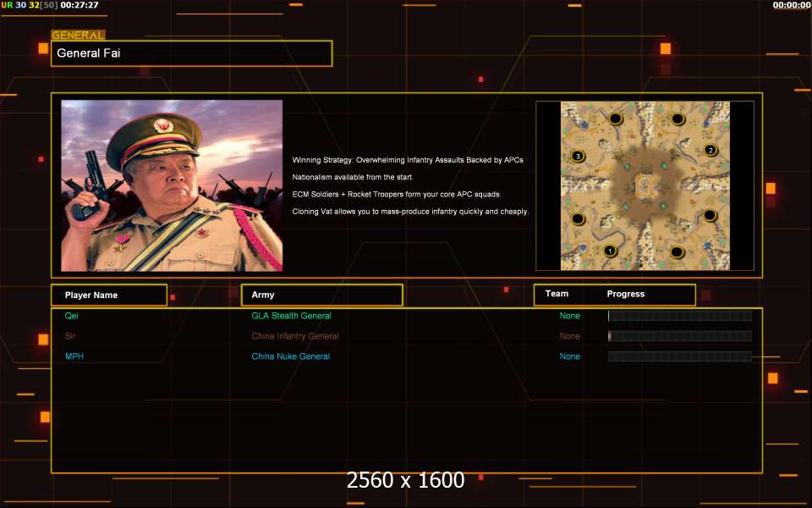Select the Progress column header
This screenshot has width=812, height=508.
(x=626, y=294)
